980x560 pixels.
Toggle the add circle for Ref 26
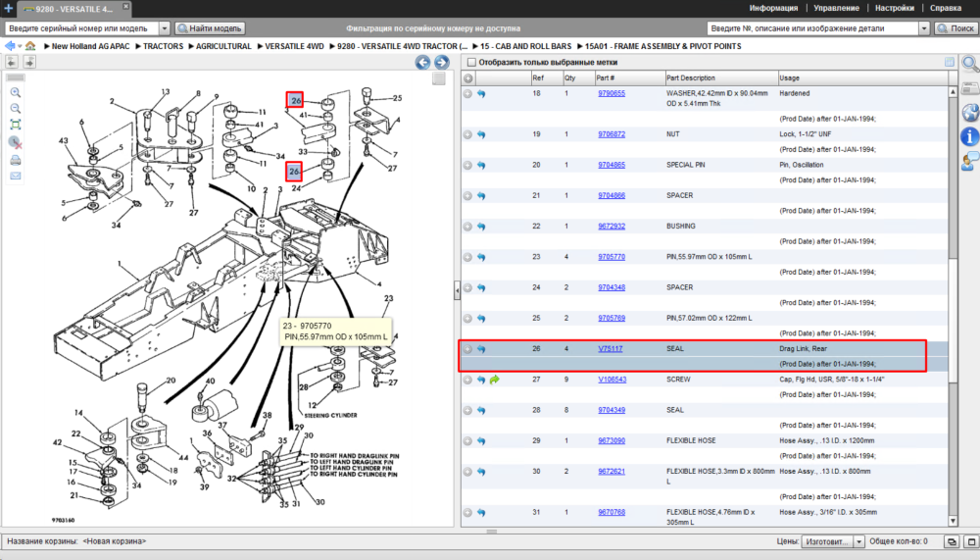[x=467, y=349]
